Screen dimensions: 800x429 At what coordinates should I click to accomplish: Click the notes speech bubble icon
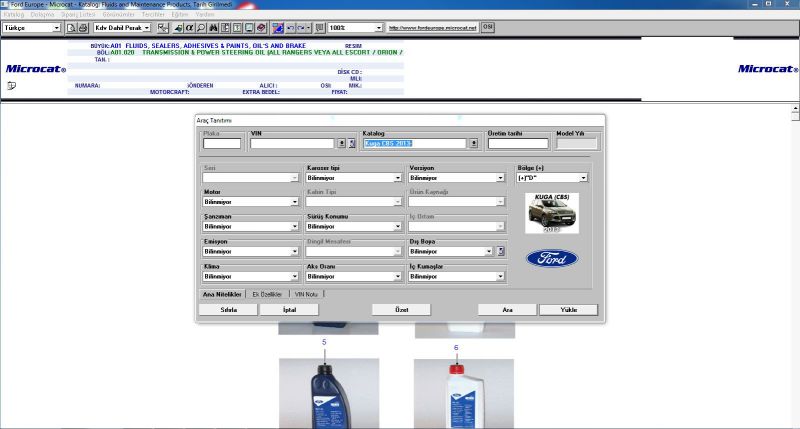click(x=319, y=28)
